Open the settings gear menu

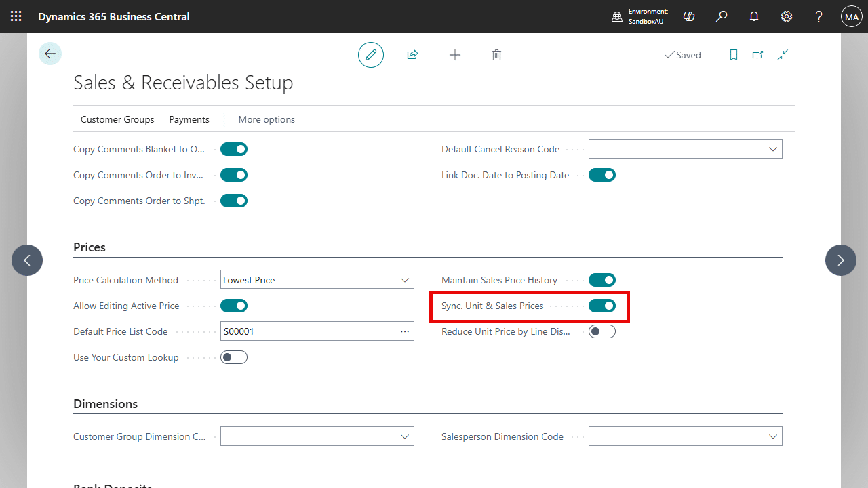point(787,16)
